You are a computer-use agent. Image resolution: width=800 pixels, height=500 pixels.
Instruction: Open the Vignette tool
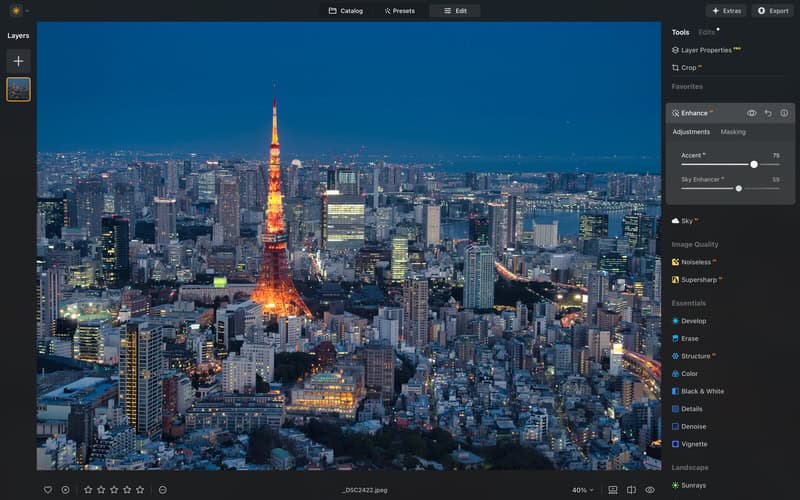pyautogui.click(x=694, y=443)
